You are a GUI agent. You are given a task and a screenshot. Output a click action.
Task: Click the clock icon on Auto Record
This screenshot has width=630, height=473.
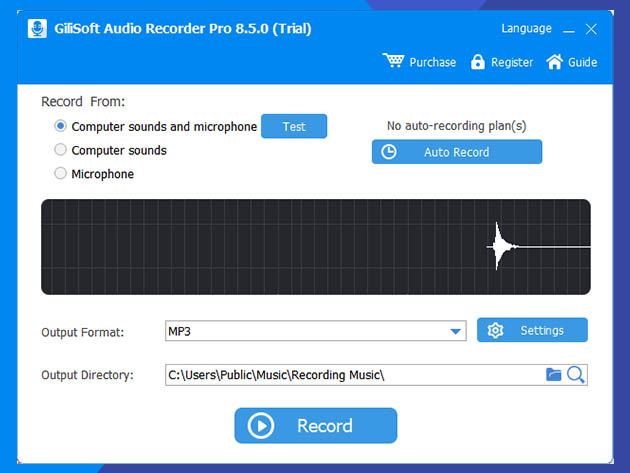[389, 152]
